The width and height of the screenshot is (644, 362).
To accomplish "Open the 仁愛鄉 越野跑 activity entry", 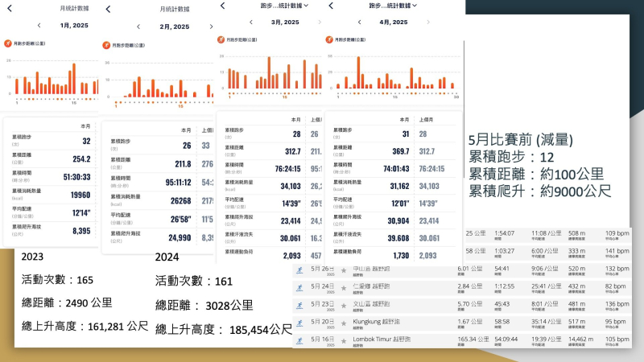I will (372, 287).
